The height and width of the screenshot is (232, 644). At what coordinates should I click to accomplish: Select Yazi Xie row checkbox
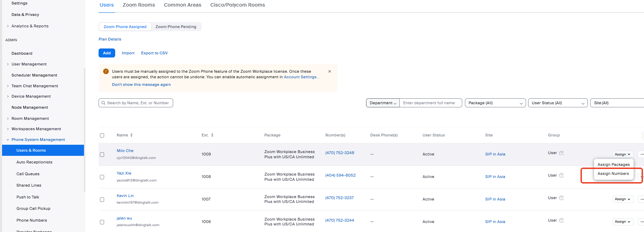(102, 177)
